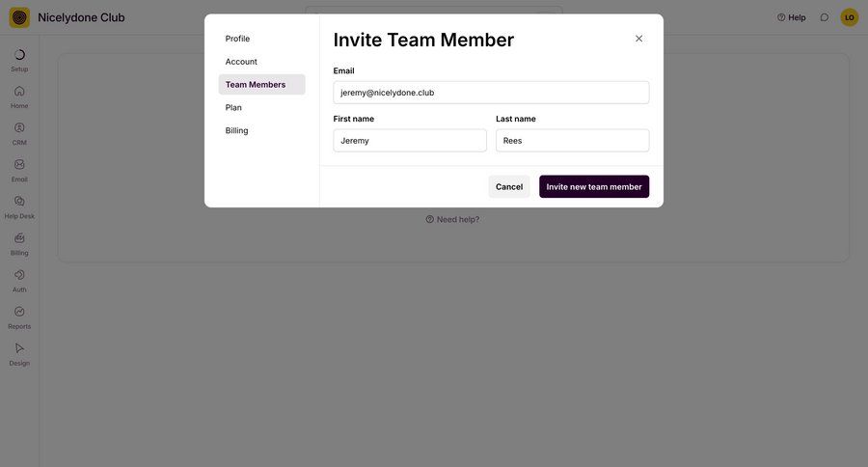View Reports from the sidebar icon
Image resolution: width=868 pixels, height=467 pixels.
(x=19, y=312)
